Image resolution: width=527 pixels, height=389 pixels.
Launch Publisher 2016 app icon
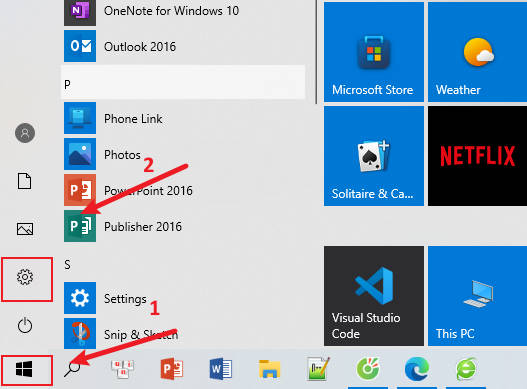(x=80, y=226)
